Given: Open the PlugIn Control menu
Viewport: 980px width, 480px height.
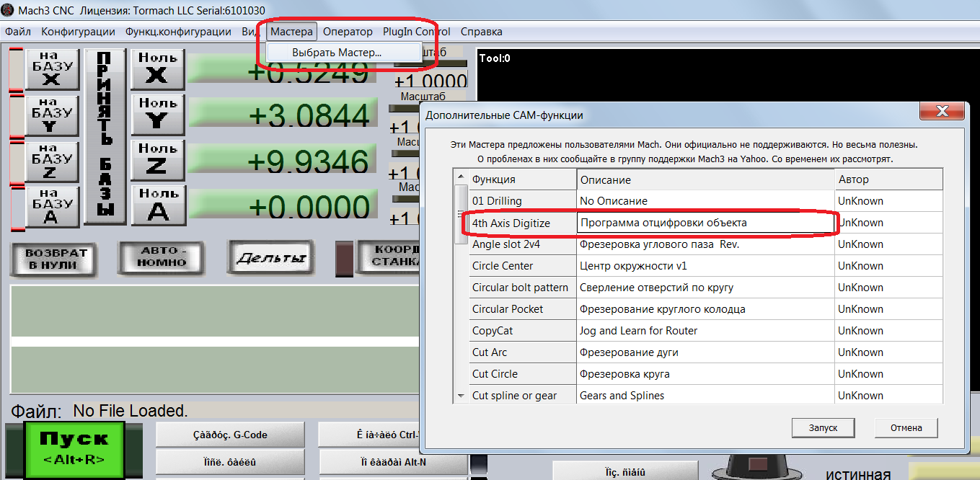Looking at the screenshot, I should coord(417,32).
